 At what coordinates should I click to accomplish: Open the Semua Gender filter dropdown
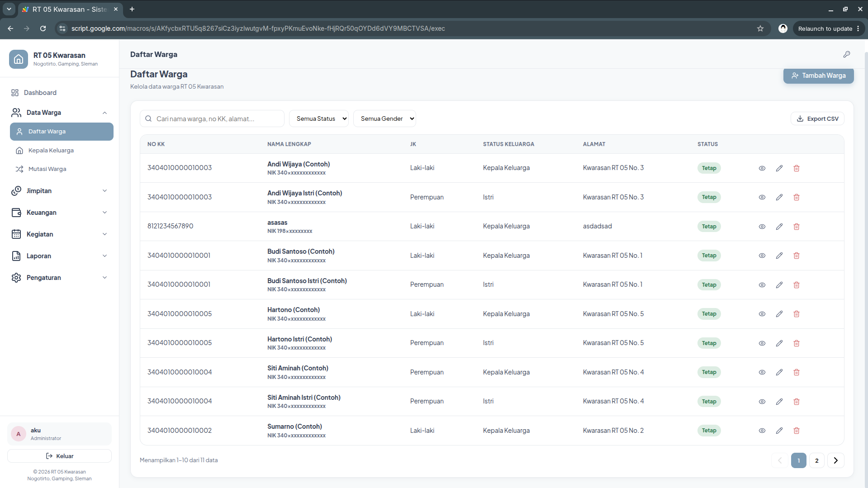(384, 118)
